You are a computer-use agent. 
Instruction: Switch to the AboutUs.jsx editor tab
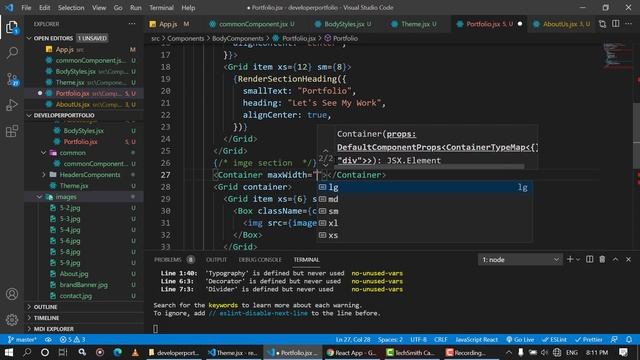point(561,24)
